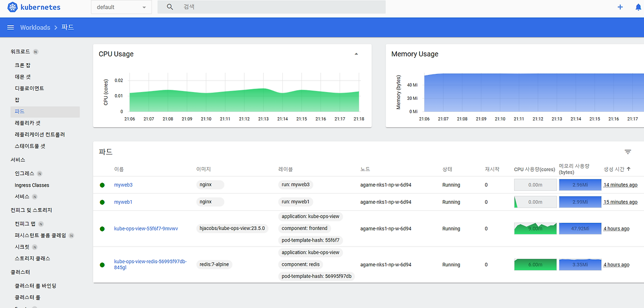Open 스테이트풀 셋 in the sidebar
The width and height of the screenshot is (644, 308).
point(30,146)
